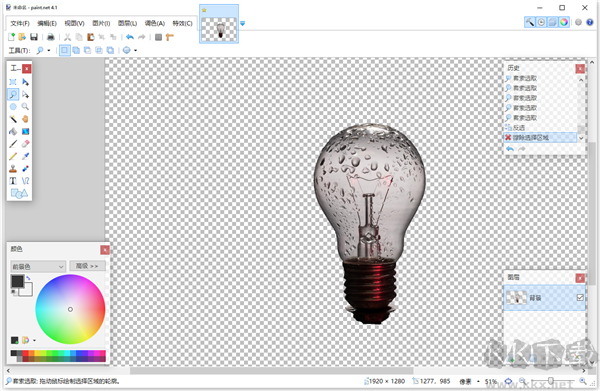Reset colors to black and white
This screenshot has height=391, width=600.
(13, 292)
